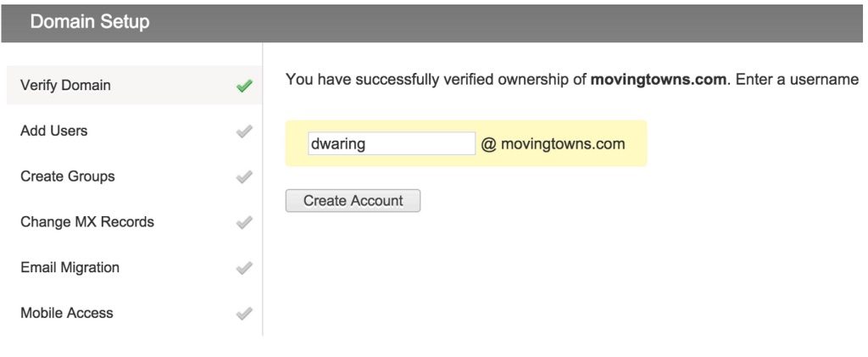Viewport: 868px width, 357px height.
Task: Go to the Add Users step
Action: [134, 131]
